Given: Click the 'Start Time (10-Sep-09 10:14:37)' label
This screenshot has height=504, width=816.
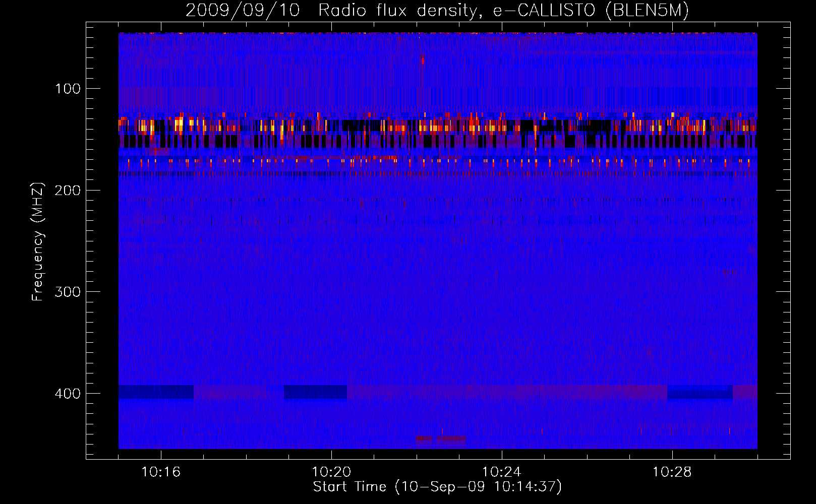Looking at the screenshot, I should coord(437,487).
